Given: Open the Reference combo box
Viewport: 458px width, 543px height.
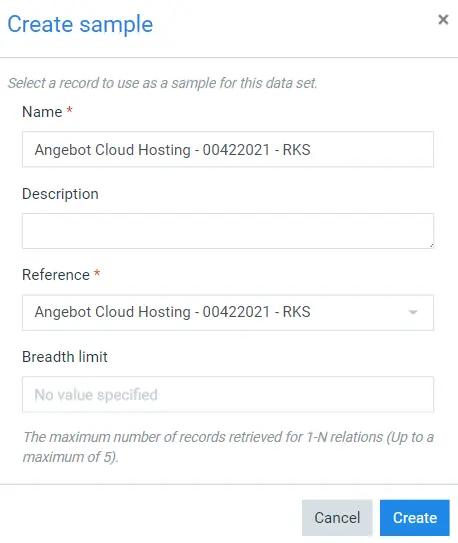Looking at the screenshot, I should point(228,313).
